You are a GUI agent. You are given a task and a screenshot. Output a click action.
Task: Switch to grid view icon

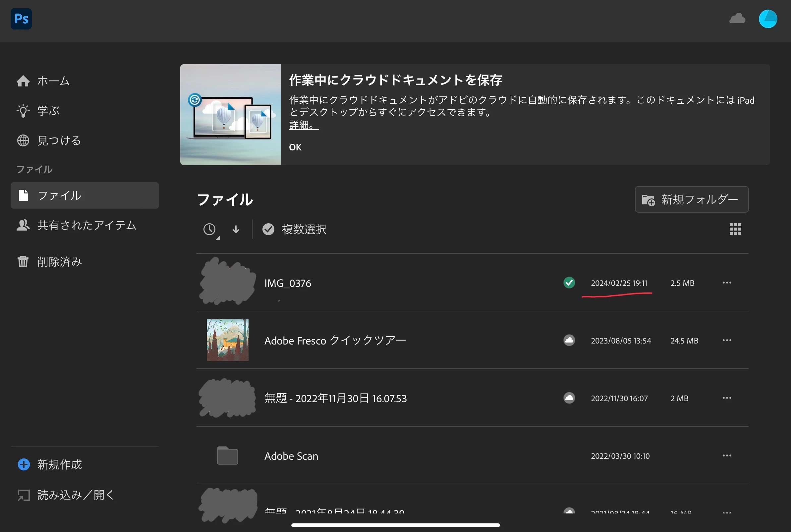pos(735,229)
